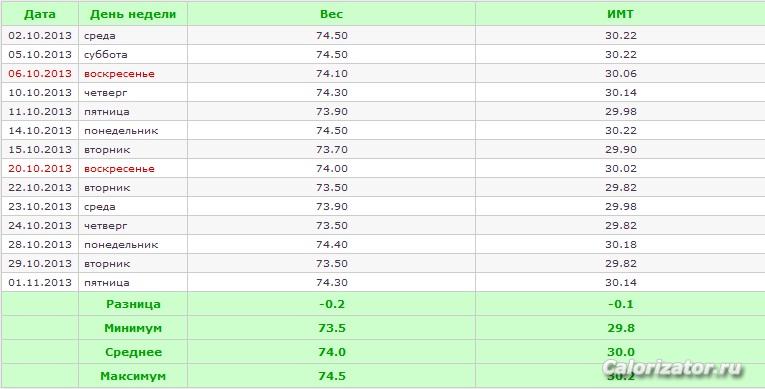The height and width of the screenshot is (389, 765).
Task: Click the Вес column header
Action: pyautogui.click(x=331, y=14)
